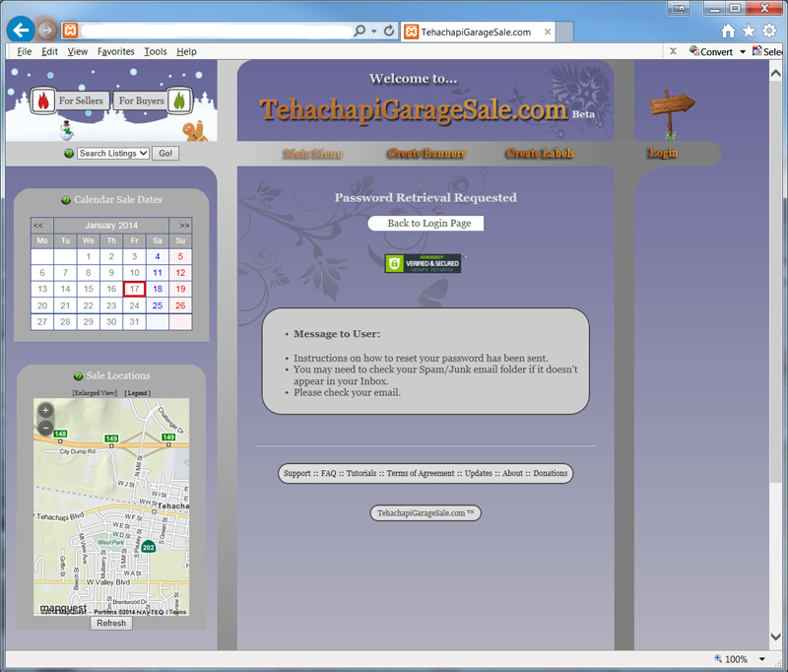Click the GoDaddy Verified & Secured seal

tap(424, 263)
